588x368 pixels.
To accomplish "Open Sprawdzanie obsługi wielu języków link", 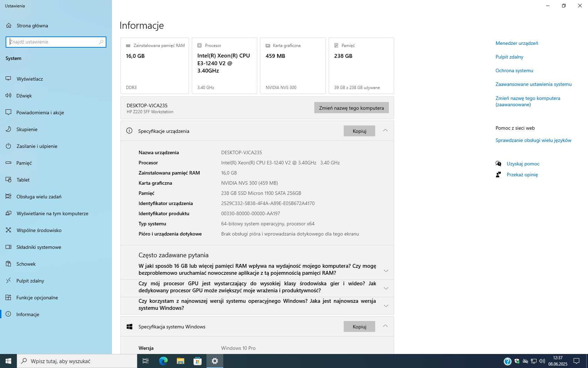I will [533, 140].
